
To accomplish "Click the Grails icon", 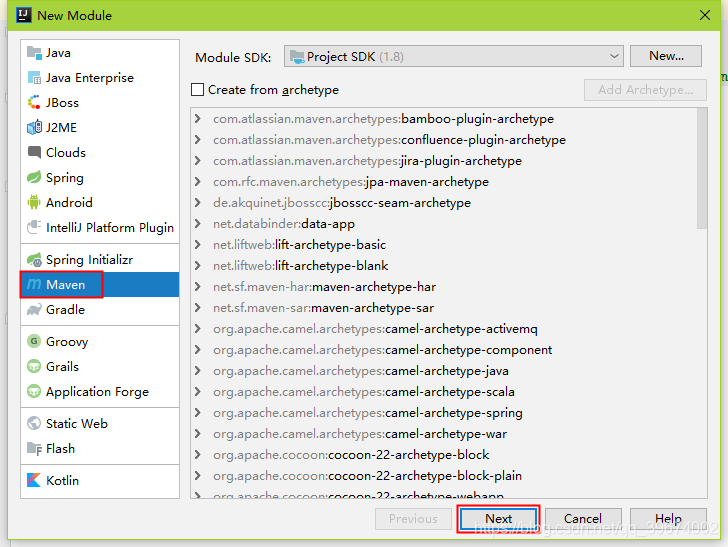I will pyautogui.click(x=34, y=366).
